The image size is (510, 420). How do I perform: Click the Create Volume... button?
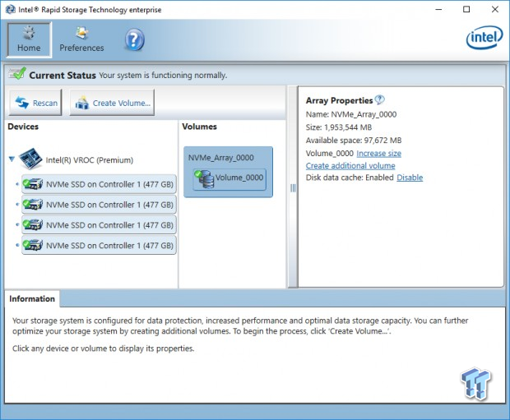(x=112, y=103)
